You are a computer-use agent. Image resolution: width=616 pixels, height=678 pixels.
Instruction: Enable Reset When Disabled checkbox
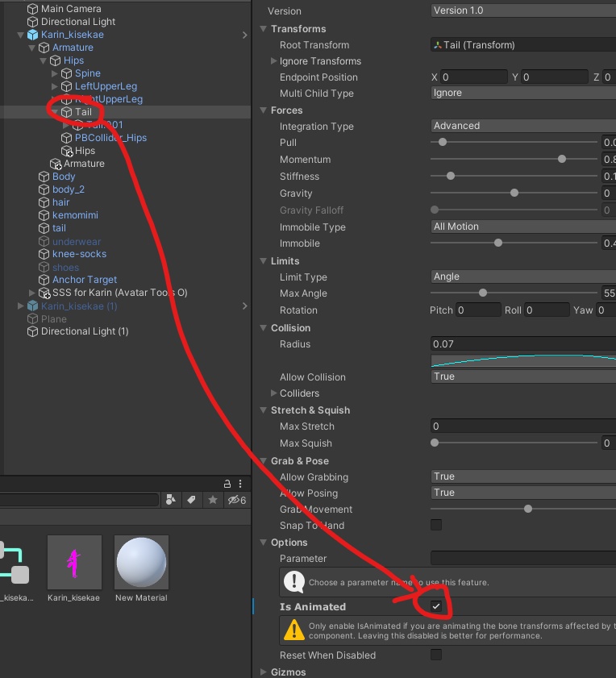tap(436, 655)
